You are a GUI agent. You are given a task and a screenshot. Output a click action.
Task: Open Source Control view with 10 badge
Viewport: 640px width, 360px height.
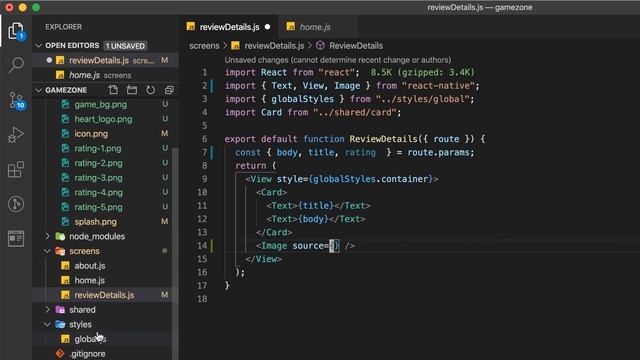tap(16, 100)
